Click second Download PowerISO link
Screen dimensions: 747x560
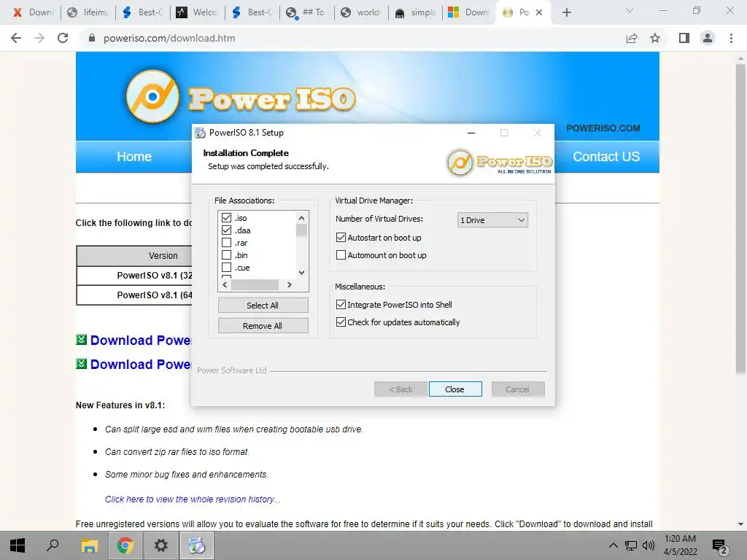point(141,364)
